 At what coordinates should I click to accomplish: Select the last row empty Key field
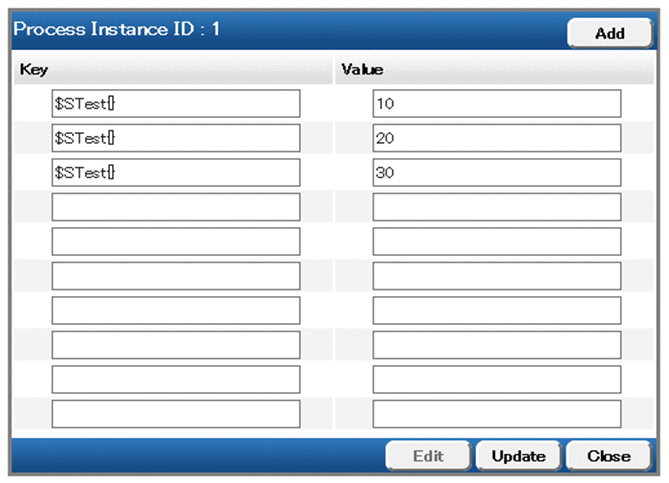click(x=176, y=414)
